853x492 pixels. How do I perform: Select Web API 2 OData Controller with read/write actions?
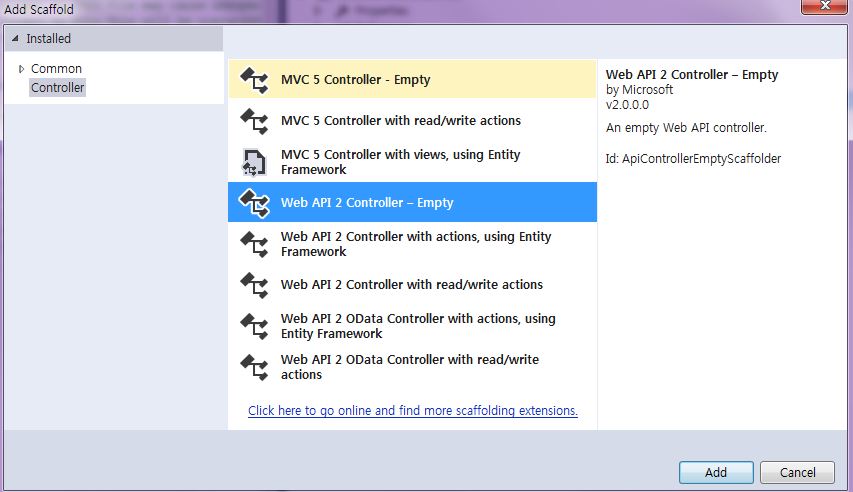click(x=412, y=367)
